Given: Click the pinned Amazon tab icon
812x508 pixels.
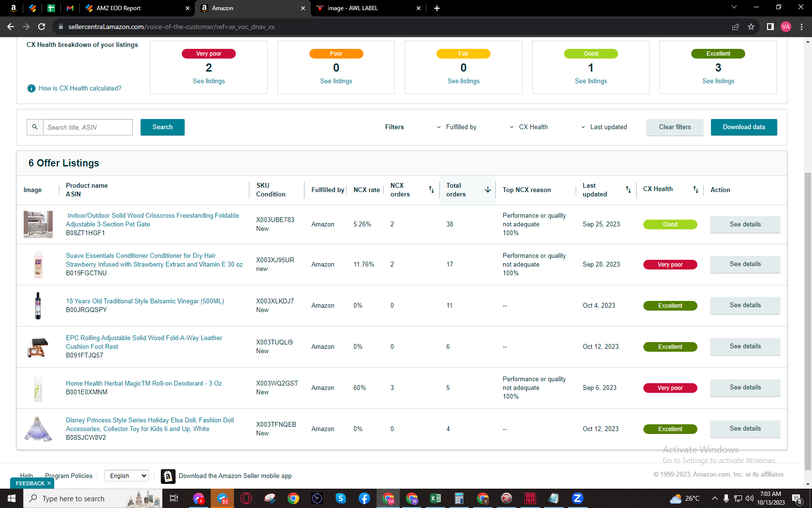Looking at the screenshot, I should click(x=14, y=8).
